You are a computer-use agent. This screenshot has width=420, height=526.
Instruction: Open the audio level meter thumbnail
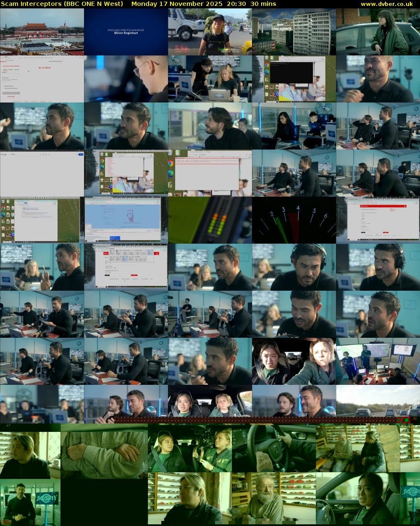[210, 220]
